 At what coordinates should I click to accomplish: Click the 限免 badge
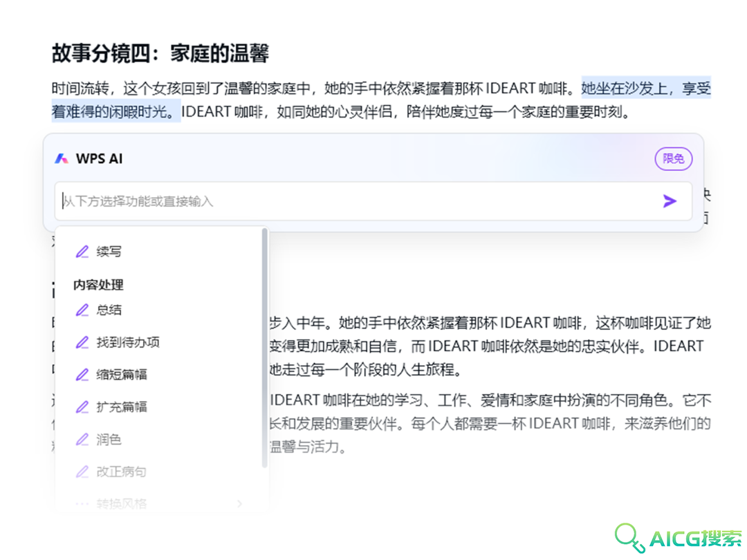(x=673, y=158)
